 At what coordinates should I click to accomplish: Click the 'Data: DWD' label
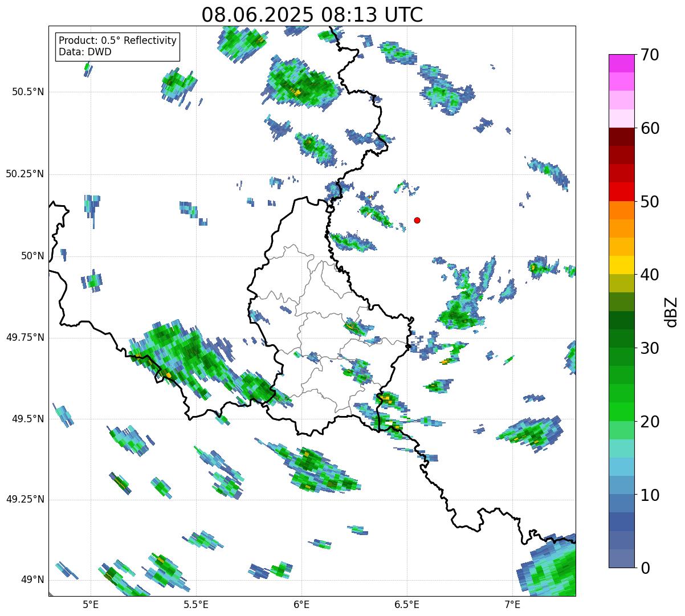point(85,52)
